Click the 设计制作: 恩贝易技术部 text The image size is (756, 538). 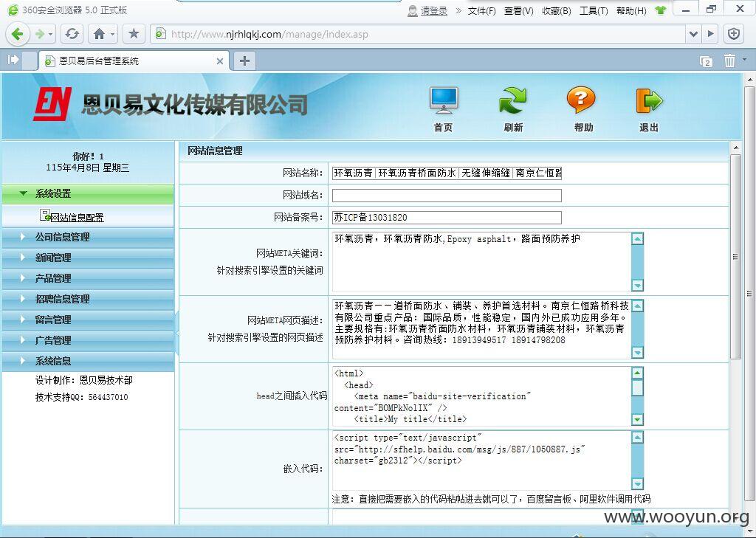point(84,380)
